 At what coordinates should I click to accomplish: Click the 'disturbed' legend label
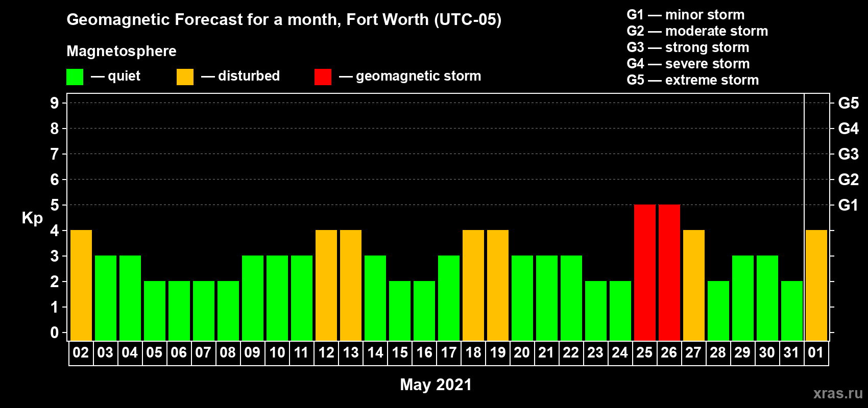click(249, 76)
